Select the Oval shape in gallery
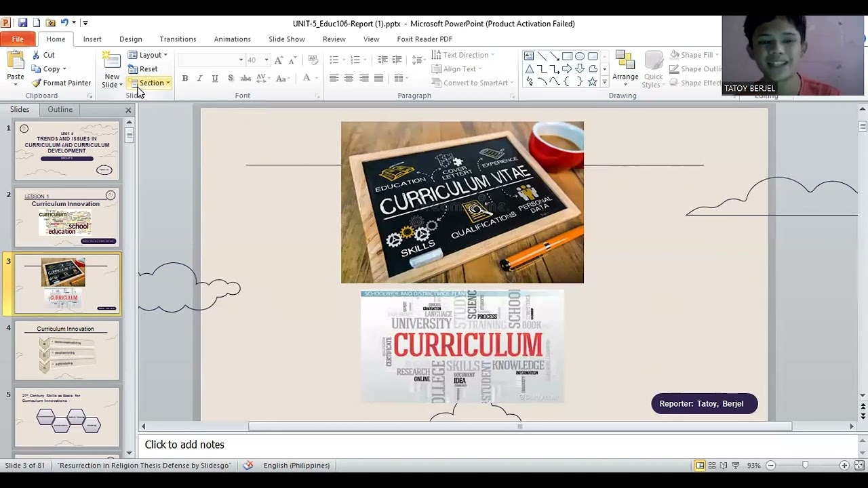 tap(580, 56)
